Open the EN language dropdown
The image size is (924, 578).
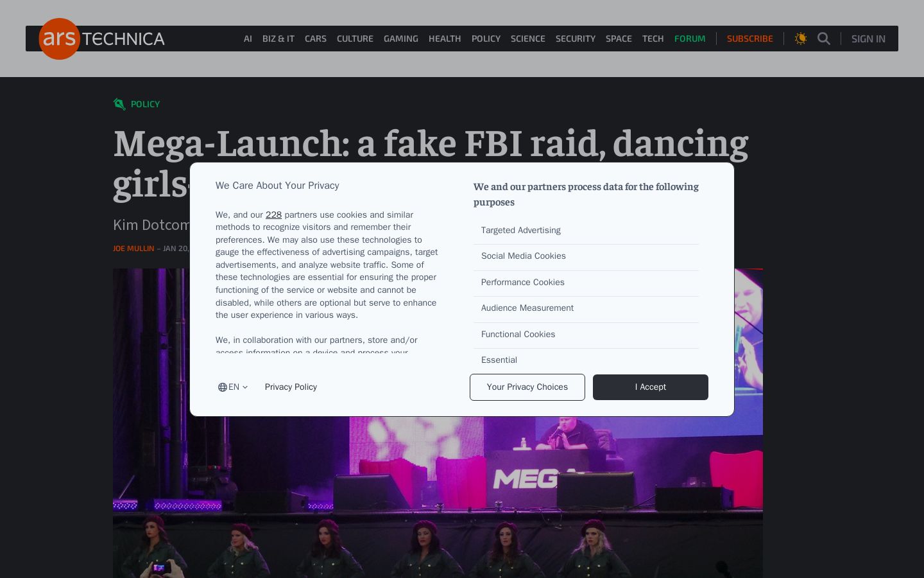[233, 387]
